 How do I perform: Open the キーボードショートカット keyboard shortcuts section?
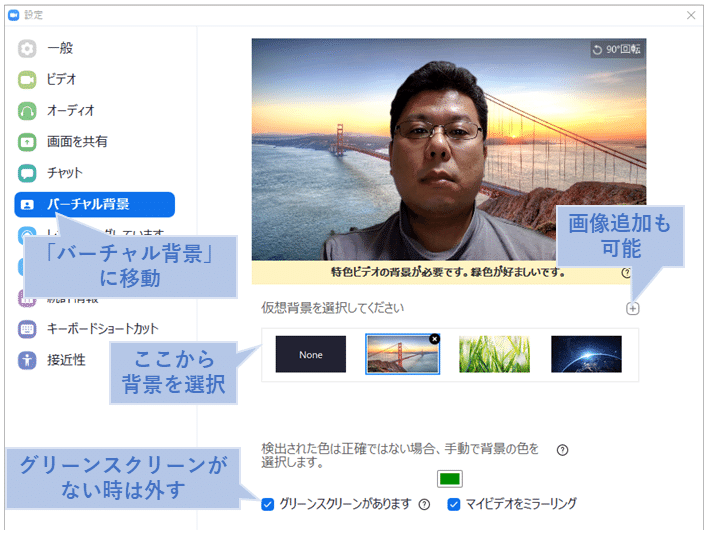pyautogui.click(x=102, y=329)
